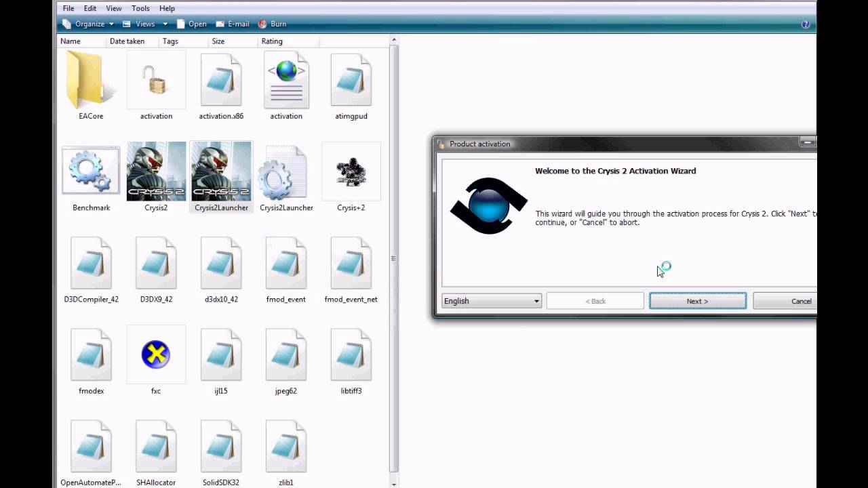Viewport: 868px width, 488px height.
Task: Select the ijl15 file
Action: pyautogui.click(x=221, y=360)
